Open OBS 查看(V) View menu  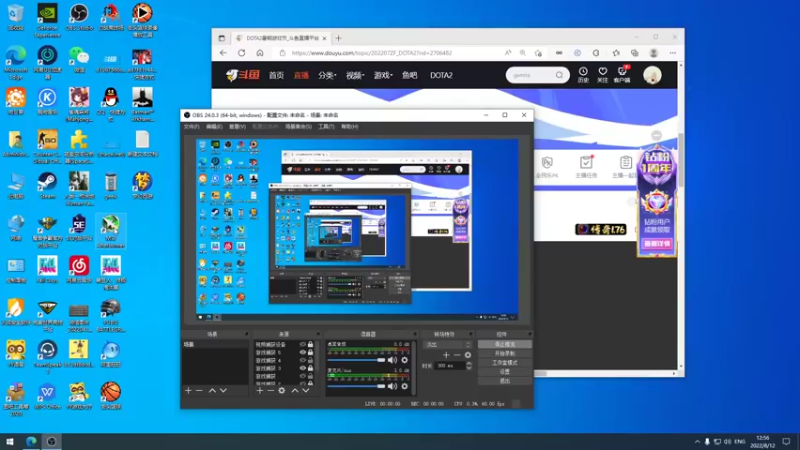[x=237, y=127]
